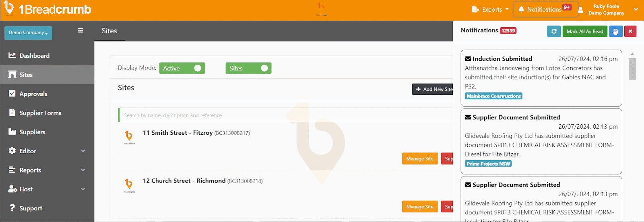644x222 pixels.
Task: Click the Supplier Forms document icon
Action: pyautogui.click(x=12, y=112)
